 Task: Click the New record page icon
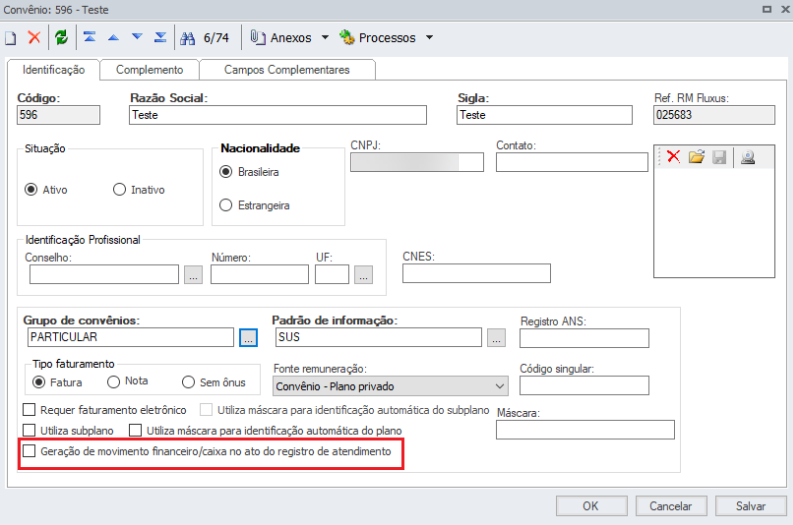click(11, 38)
